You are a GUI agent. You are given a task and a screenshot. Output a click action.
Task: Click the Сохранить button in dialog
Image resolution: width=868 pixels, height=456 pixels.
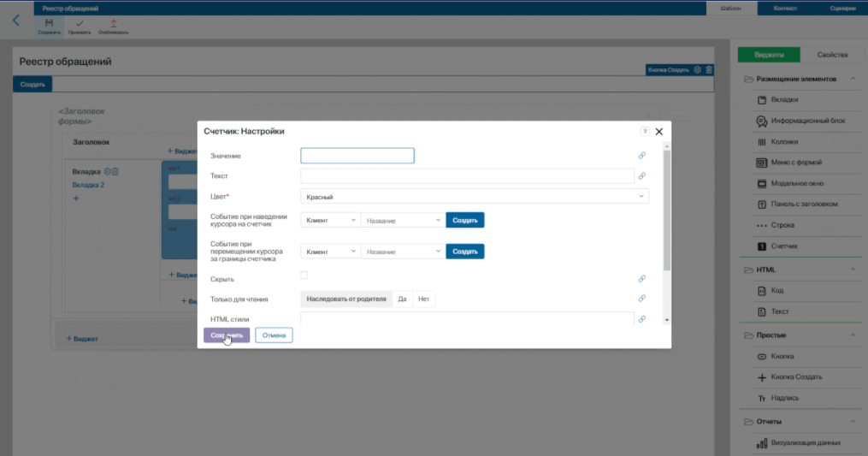point(227,335)
